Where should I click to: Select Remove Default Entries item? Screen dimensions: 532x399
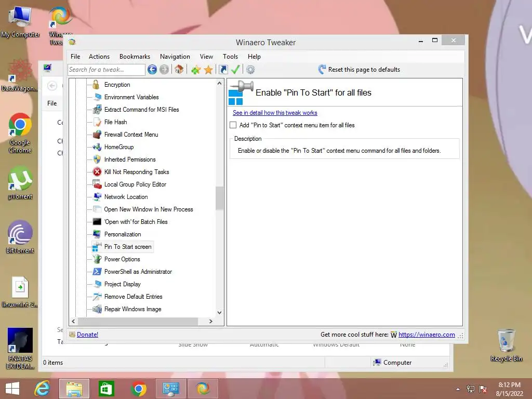[x=134, y=297]
